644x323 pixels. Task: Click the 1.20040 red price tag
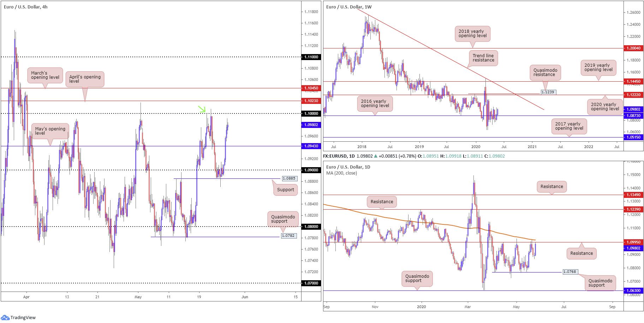tap(633, 48)
